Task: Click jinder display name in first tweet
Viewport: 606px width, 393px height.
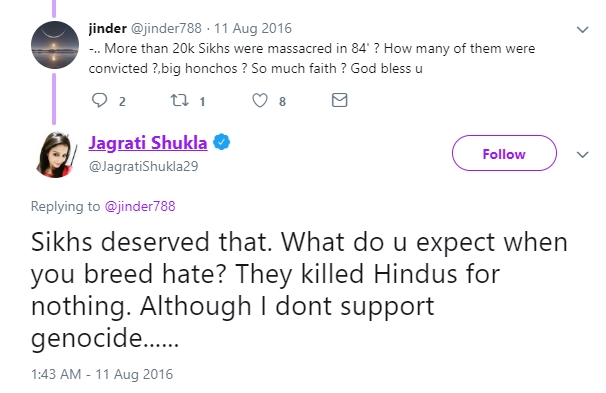Action: [107, 28]
